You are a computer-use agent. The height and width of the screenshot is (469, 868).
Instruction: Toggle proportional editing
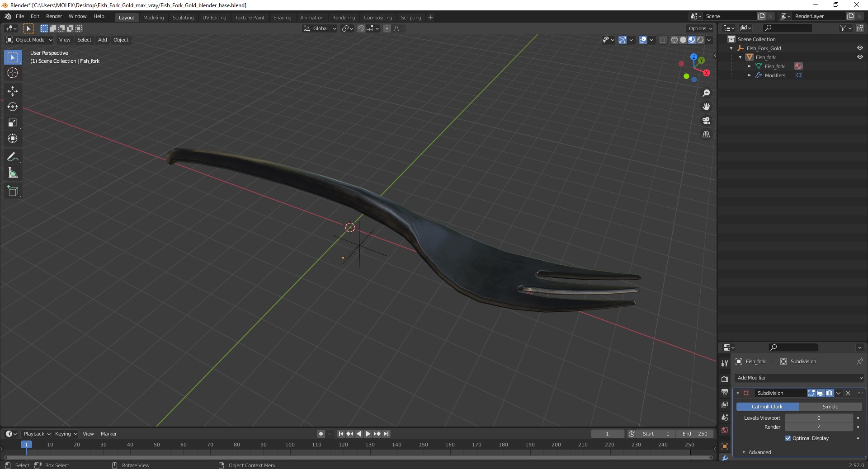pyautogui.click(x=387, y=28)
